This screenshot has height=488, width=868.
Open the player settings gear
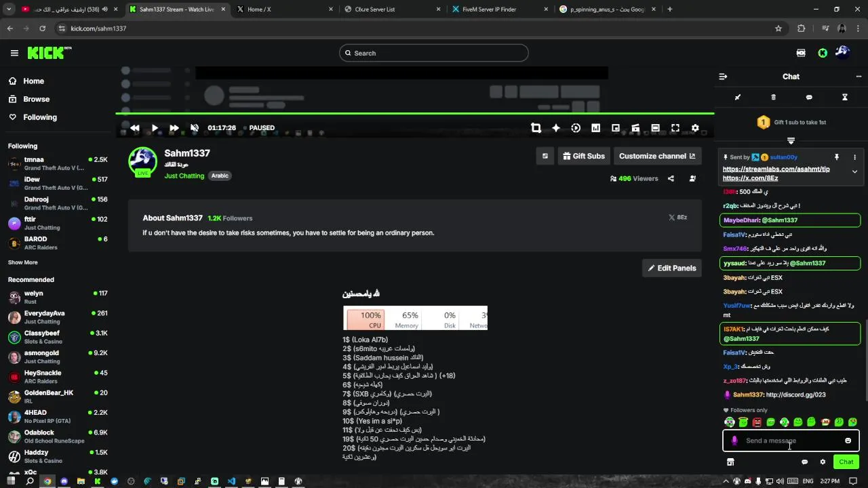695,127
